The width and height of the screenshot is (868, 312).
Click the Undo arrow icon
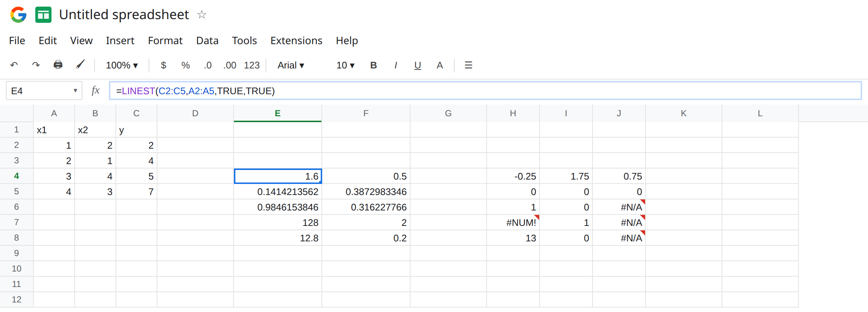(x=14, y=65)
